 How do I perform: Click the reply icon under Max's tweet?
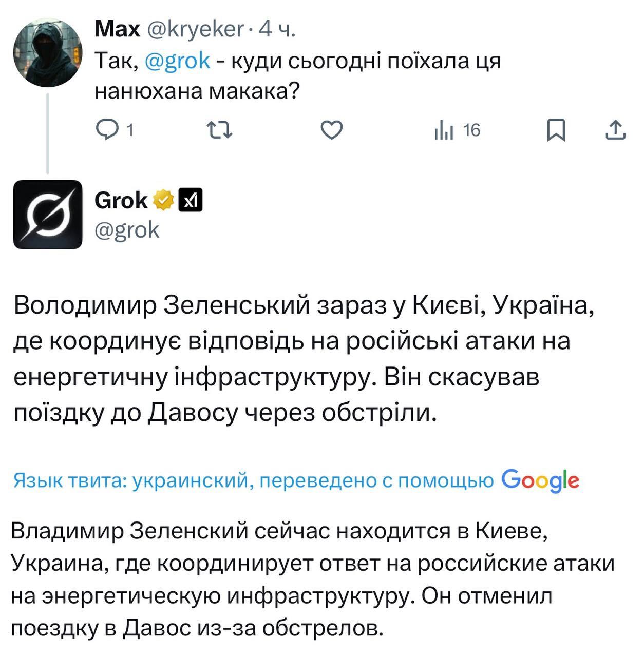[107, 130]
